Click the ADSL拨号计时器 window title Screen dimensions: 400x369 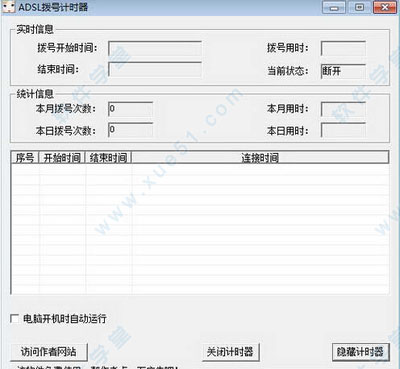(53, 7)
